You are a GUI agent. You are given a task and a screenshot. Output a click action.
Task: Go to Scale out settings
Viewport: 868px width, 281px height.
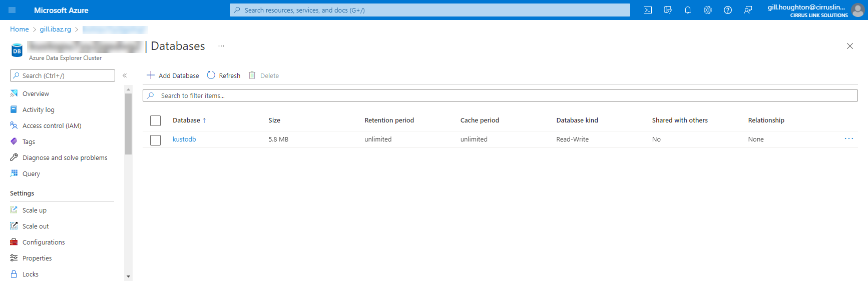tap(36, 226)
